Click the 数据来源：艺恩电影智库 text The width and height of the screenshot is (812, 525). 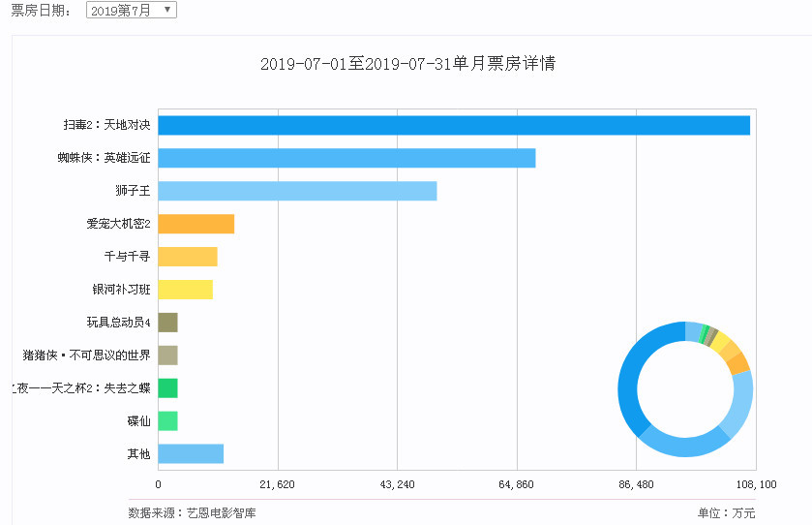(x=193, y=513)
